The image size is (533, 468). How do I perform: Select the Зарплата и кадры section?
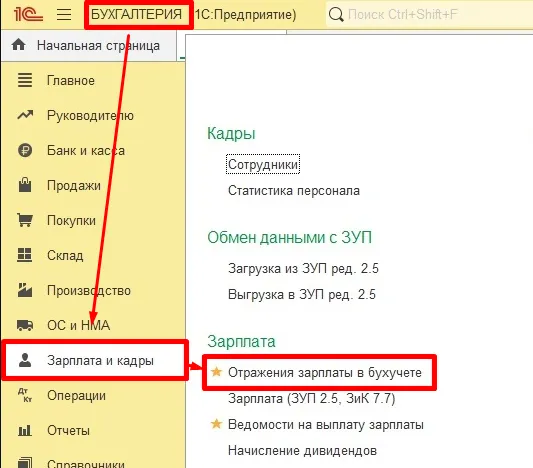tap(95, 360)
